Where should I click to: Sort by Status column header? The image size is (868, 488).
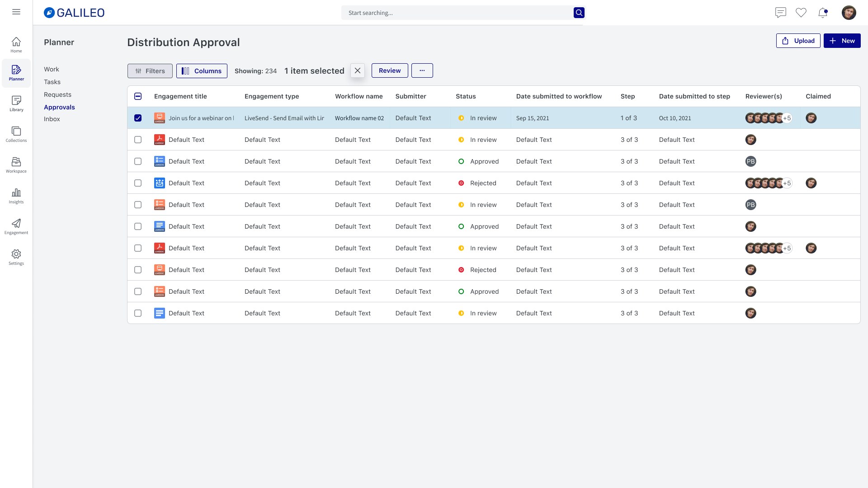tap(466, 96)
